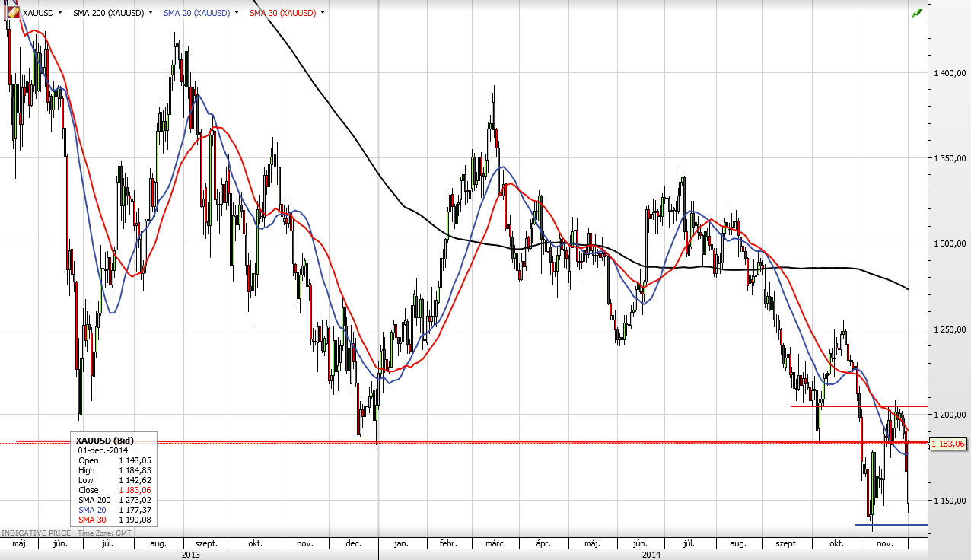
Task: Click the 1 150,00 price axis label
Action: pos(949,501)
